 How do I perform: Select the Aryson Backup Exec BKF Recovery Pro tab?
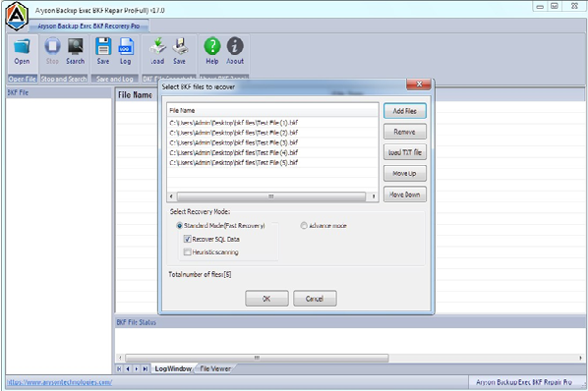point(88,26)
